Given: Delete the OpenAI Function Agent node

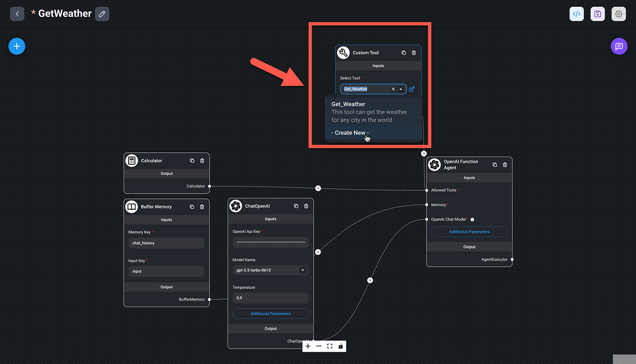Looking at the screenshot, I should tap(505, 165).
